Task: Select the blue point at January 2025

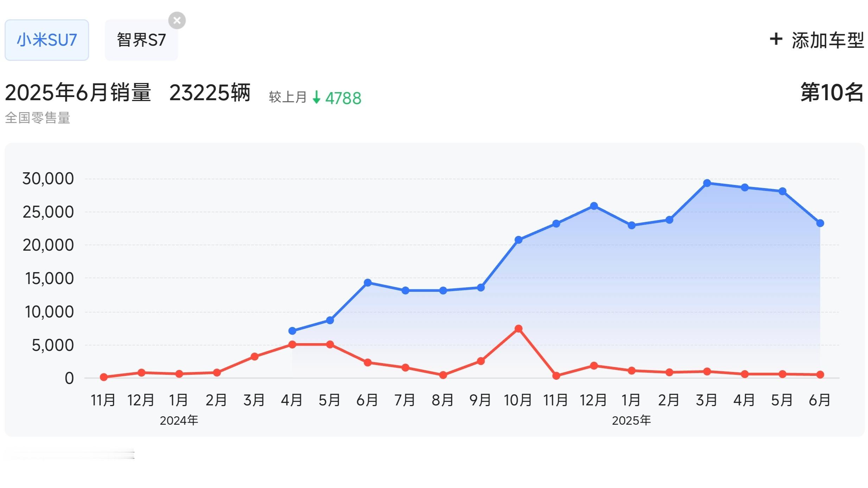Action: click(632, 225)
